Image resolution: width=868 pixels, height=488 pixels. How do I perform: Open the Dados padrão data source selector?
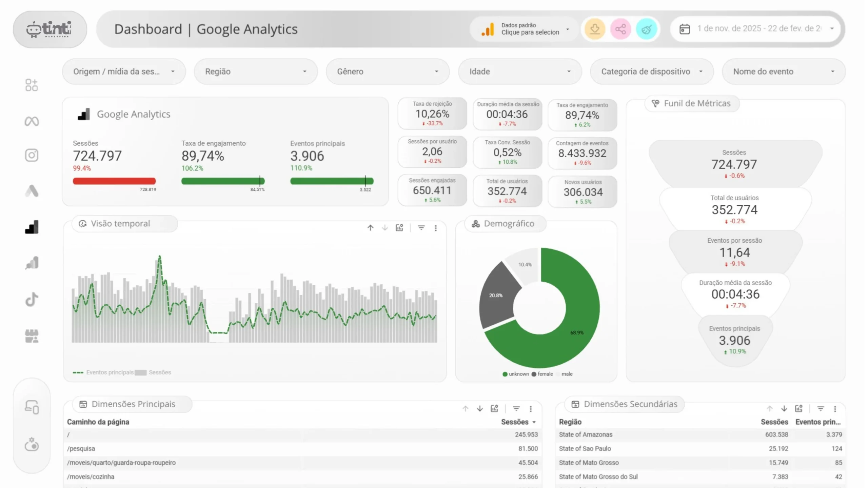[x=524, y=29]
